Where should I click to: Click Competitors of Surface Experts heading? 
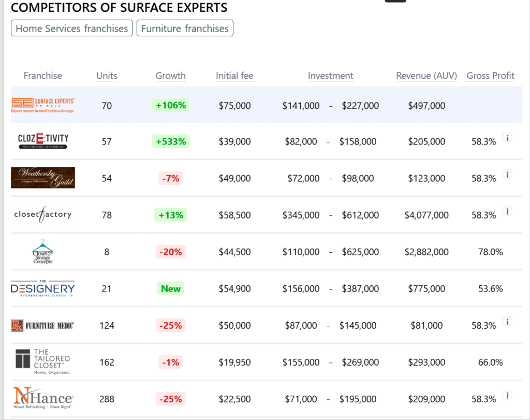[x=119, y=7]
